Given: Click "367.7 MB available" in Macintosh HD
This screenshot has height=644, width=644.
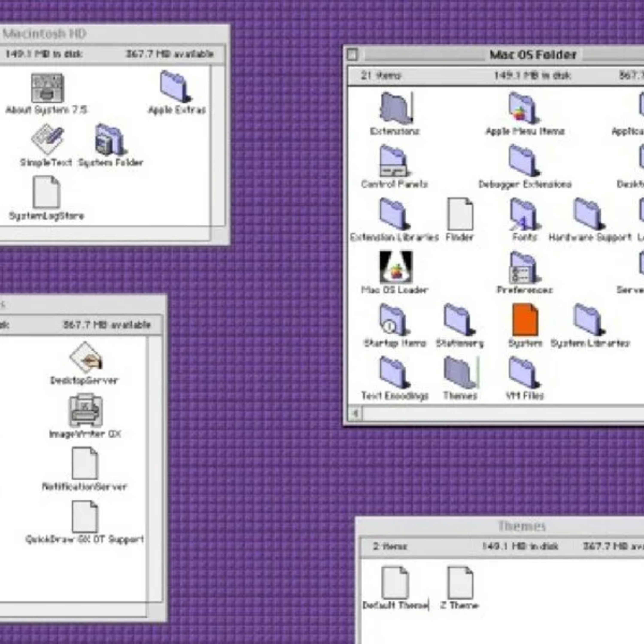Looking at the screenshot, I should [170, 54].
